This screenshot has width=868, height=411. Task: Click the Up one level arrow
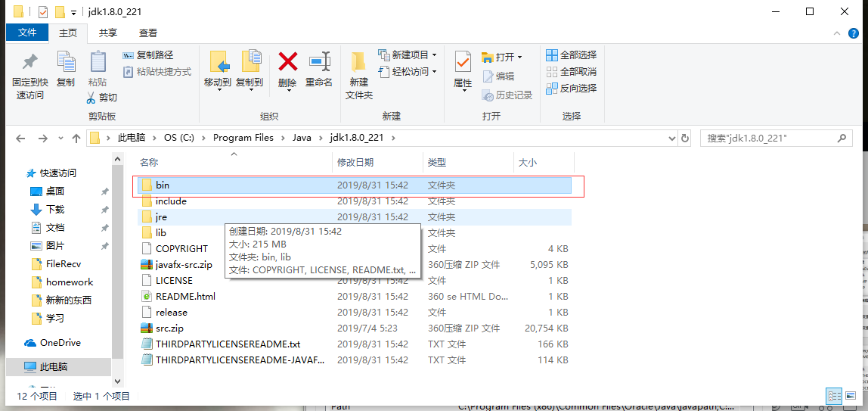pyautogui.click(x=76, y=139)
